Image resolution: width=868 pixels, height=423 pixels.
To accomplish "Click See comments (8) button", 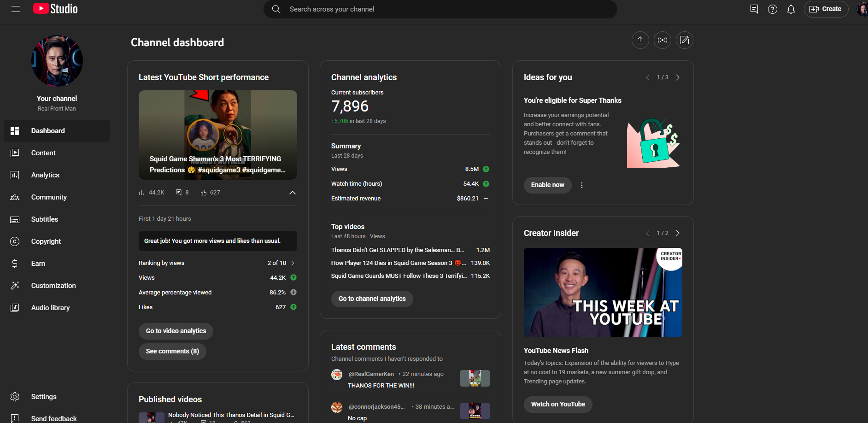I will coord(172,351).
